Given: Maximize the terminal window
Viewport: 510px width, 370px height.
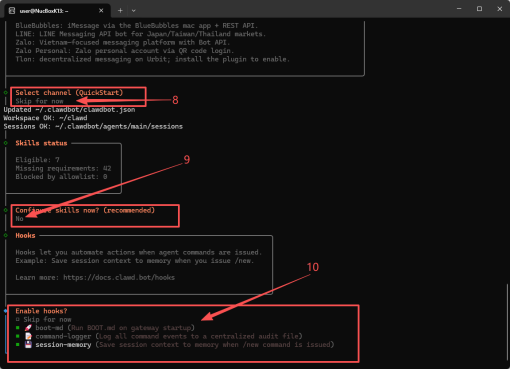Looking at the screenshot, I should pyautogui.click(x=479, y=9).
